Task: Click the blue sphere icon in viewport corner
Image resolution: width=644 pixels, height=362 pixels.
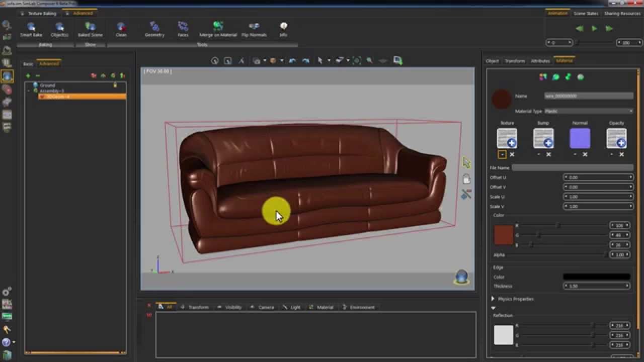Action: coord(461,277)
